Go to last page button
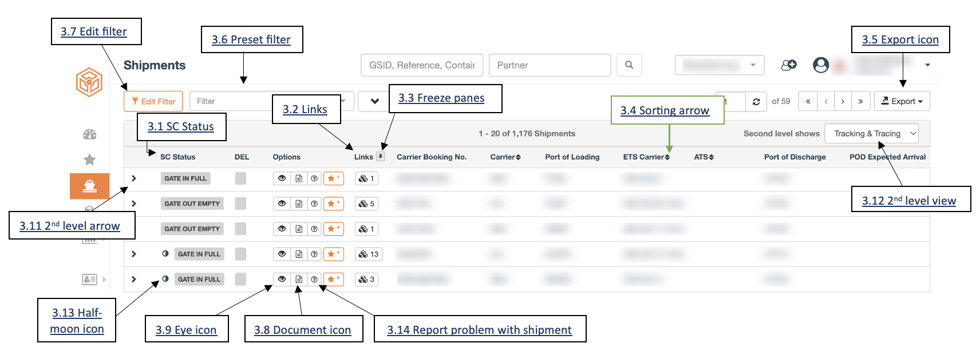Screen dimensions: 980x351 [x=860, y=101]
